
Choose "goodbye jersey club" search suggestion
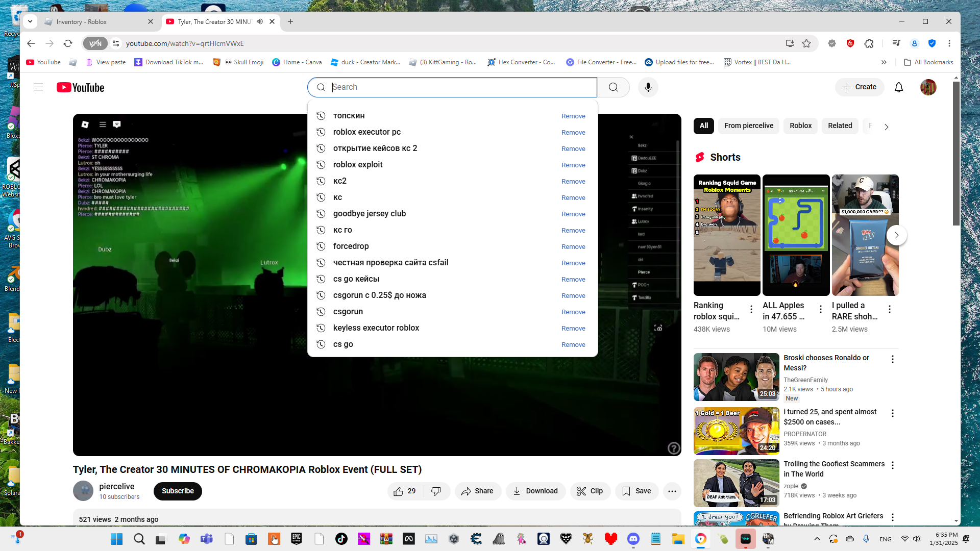pos(369,214)
